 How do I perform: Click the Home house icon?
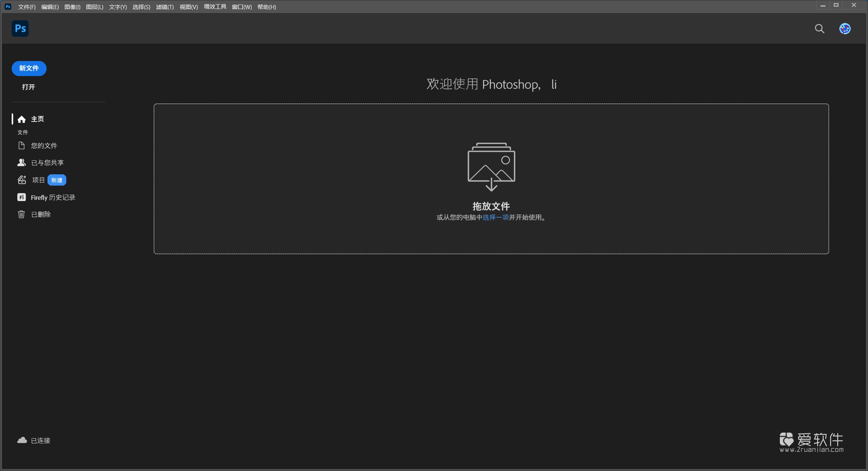(21, 119)
